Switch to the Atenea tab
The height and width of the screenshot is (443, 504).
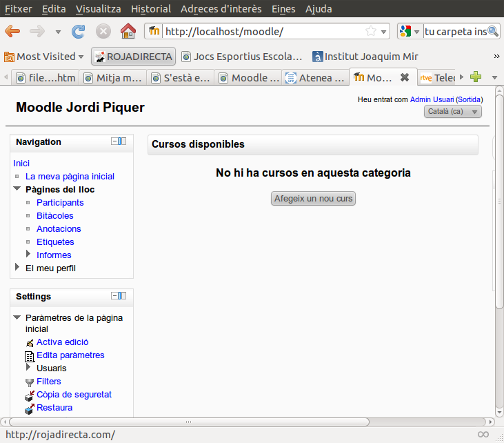coord(314,78)
